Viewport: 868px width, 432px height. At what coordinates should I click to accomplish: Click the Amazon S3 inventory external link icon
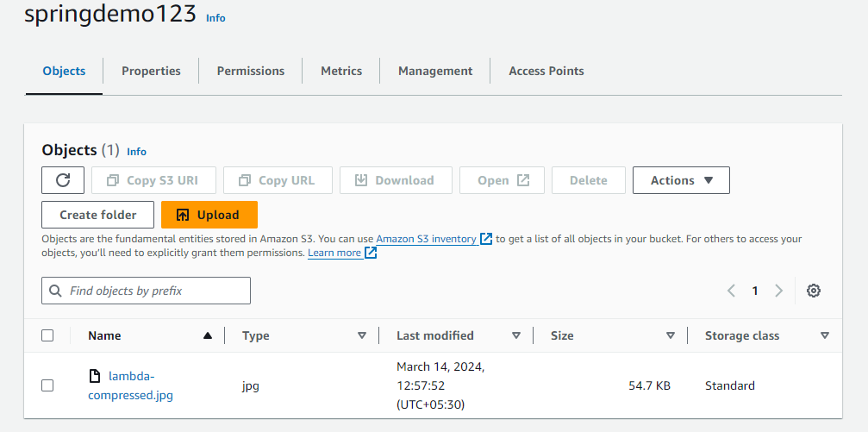tap(486, 239)
